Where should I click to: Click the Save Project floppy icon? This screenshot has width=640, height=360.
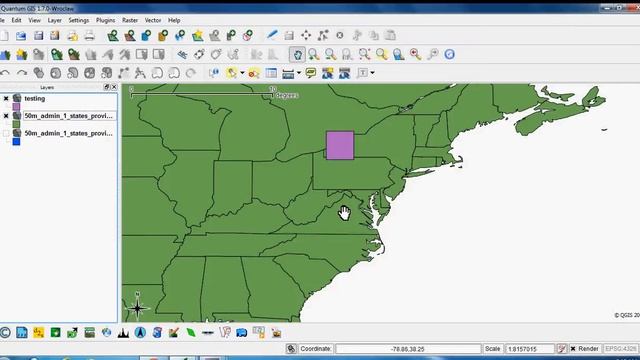(x=38, y=36)
